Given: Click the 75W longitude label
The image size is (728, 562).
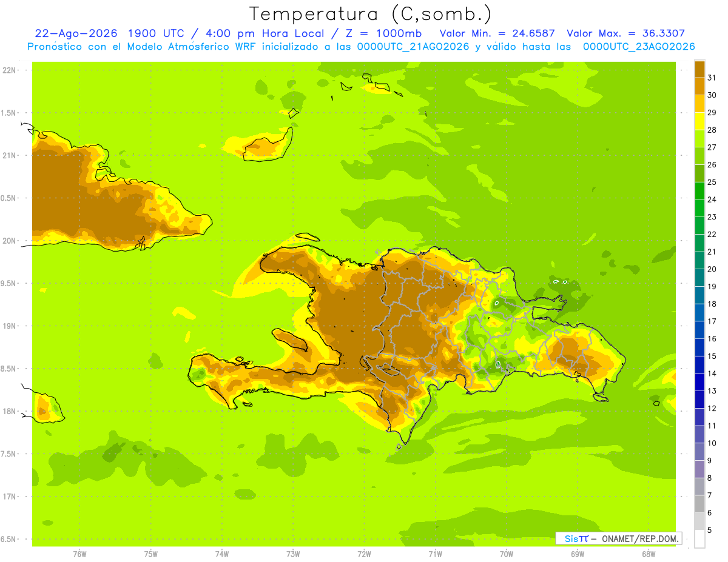Looking at the screenshot, I should [151, 554].
